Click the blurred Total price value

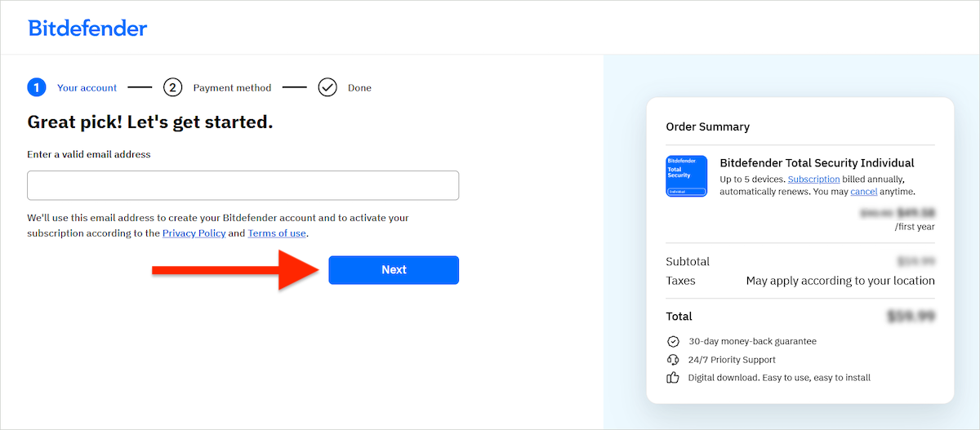tap(911, 316)
